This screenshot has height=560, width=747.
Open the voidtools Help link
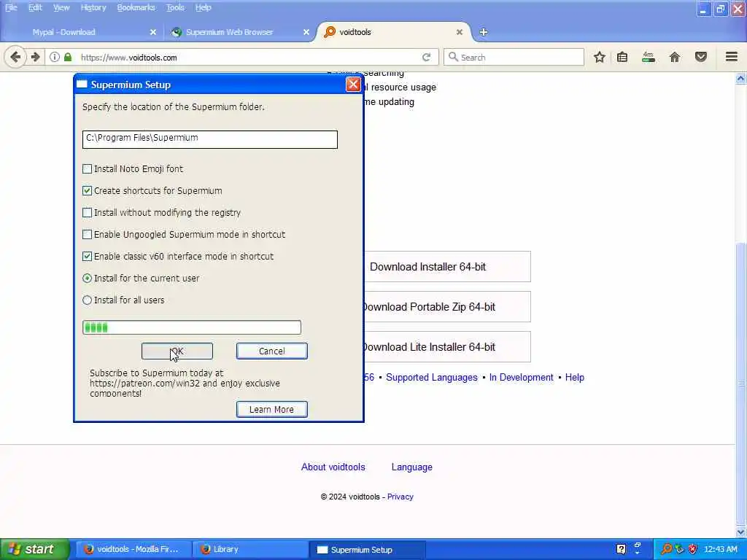click(575, 377)
